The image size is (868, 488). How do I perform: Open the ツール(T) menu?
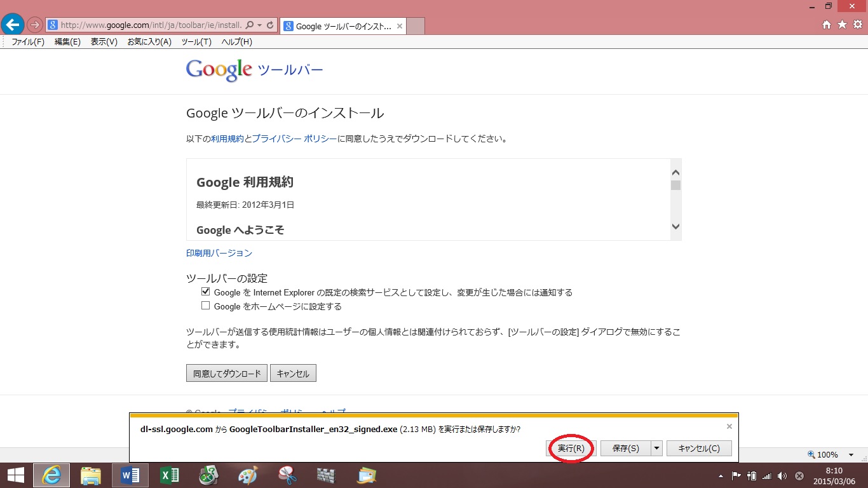[196, 42]
